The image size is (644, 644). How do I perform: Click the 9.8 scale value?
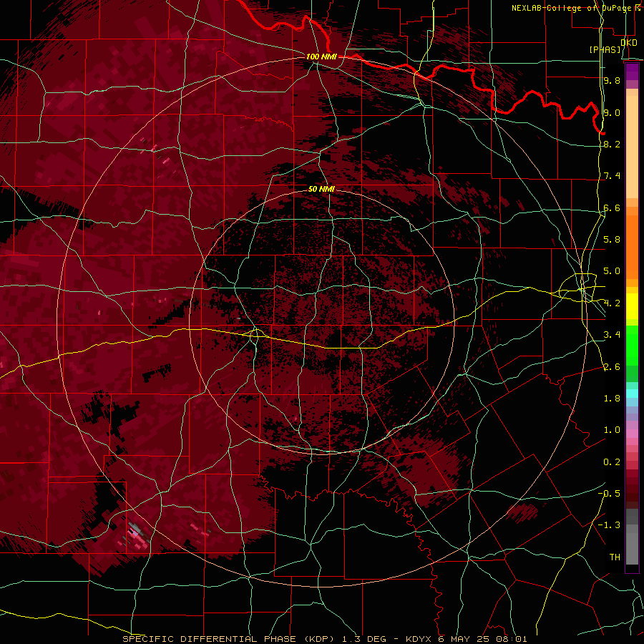612,80
